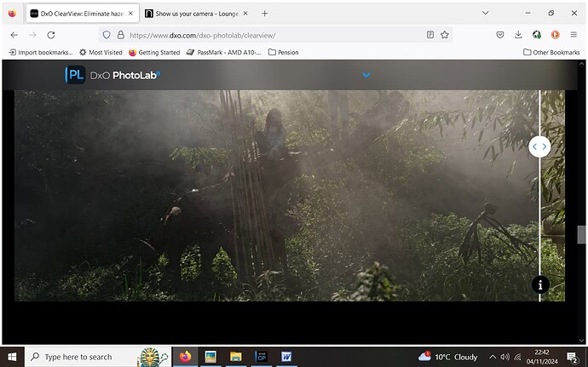The height and width of the screenshot is (367, 588).
Task: Click the before/after comparison slider handle
Action: (539, 146)
